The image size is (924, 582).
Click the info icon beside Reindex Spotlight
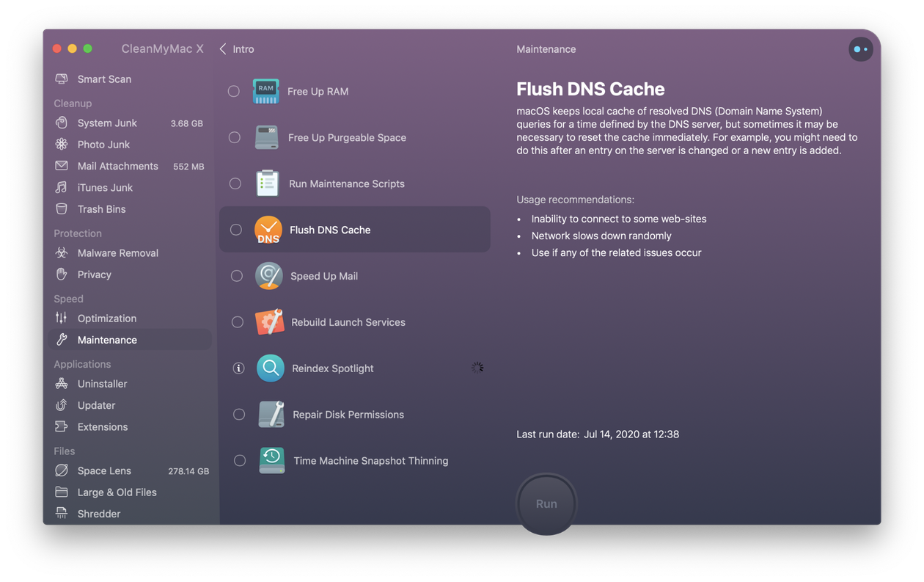[x=238, y=368]
